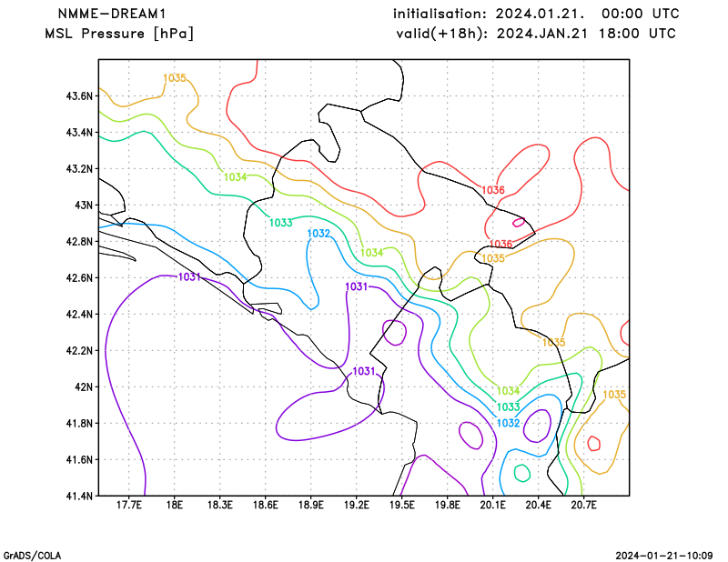Pick the 19.2E longitude axis label
Image resolution: width=728 pixels, height=562 pixels.
click(356, 505)
